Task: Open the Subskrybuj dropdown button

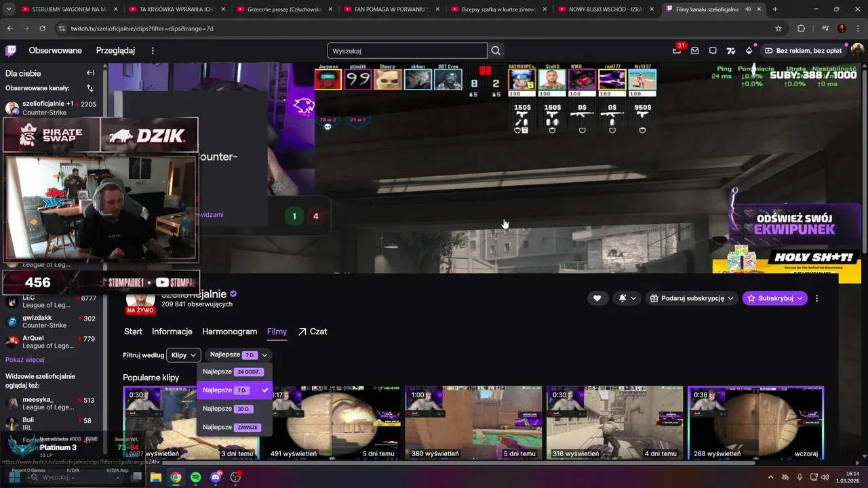Action: [774, 298]
